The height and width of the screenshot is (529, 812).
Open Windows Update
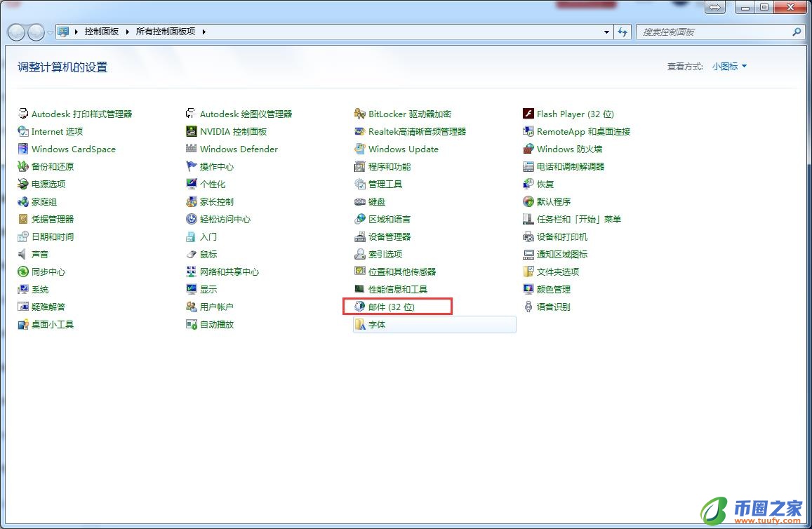[x=404, y=149]
